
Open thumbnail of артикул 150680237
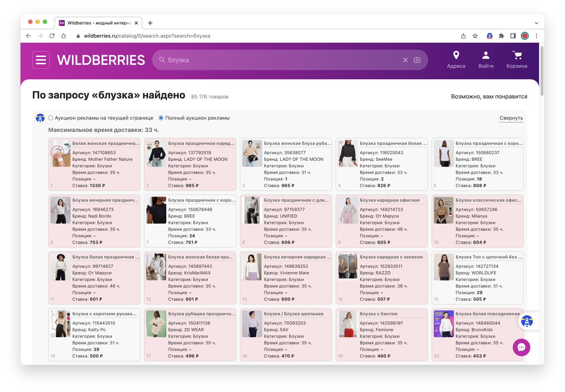pyautogui.click(x=444, y=153)
